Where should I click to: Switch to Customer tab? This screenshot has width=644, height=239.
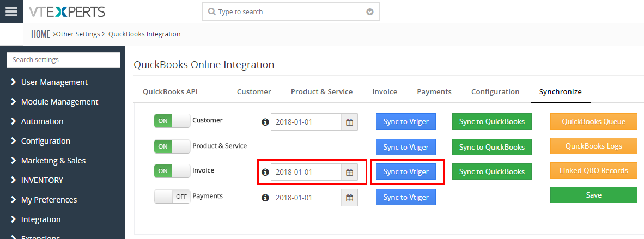(254, 91)
